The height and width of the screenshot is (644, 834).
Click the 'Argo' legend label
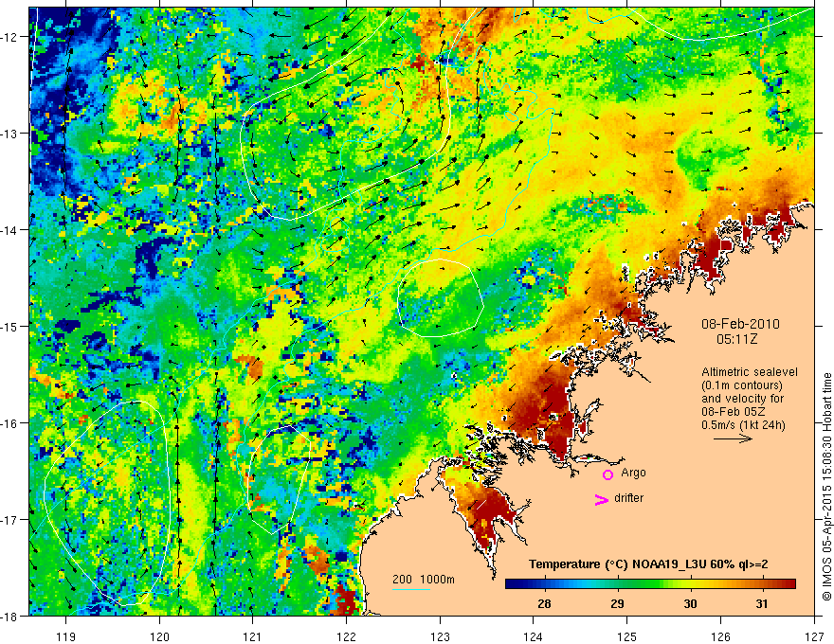(633, 473)
